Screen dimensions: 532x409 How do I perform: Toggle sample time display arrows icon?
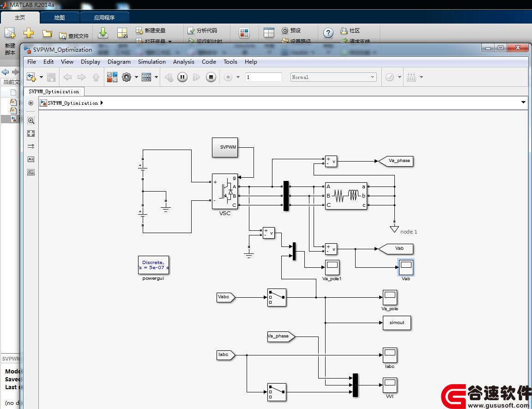pyautogui.click(x=31, y=146)
